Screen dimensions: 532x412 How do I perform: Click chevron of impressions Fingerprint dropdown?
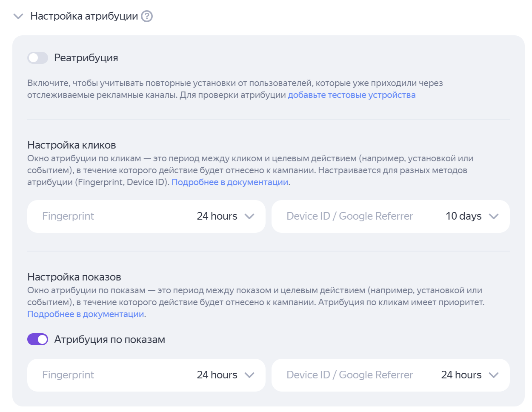[x=249, y=375]
